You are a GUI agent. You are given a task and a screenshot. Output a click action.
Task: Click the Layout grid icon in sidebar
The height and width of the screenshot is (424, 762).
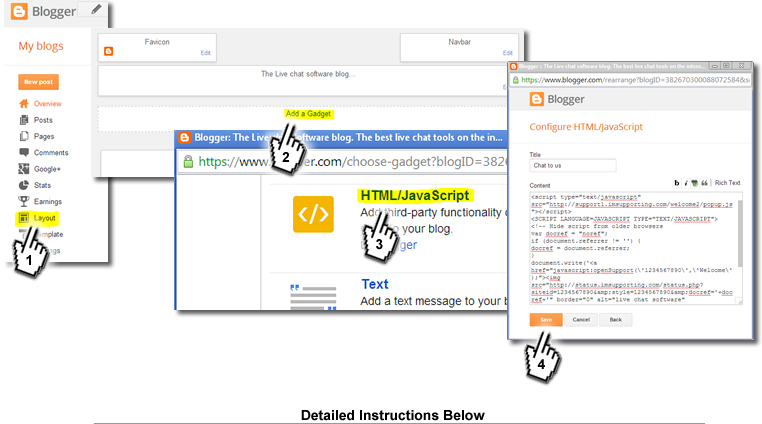coord(23,218)
